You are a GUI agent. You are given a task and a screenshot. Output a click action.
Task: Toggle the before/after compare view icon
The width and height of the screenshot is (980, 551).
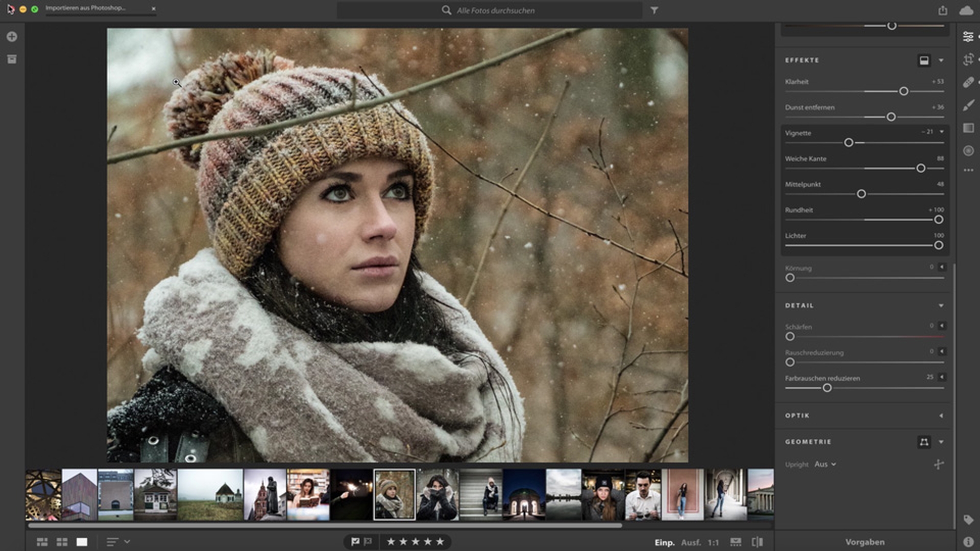coord(757,542)
